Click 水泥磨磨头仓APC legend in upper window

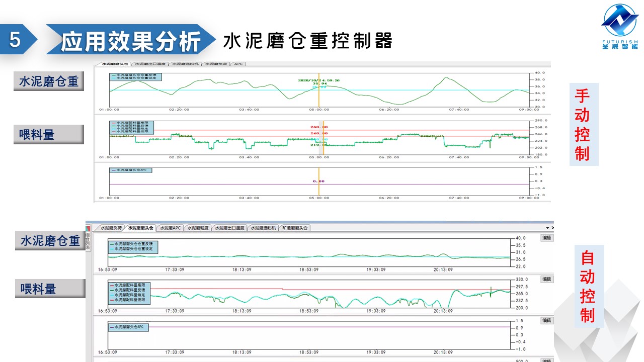pos(131,170)
